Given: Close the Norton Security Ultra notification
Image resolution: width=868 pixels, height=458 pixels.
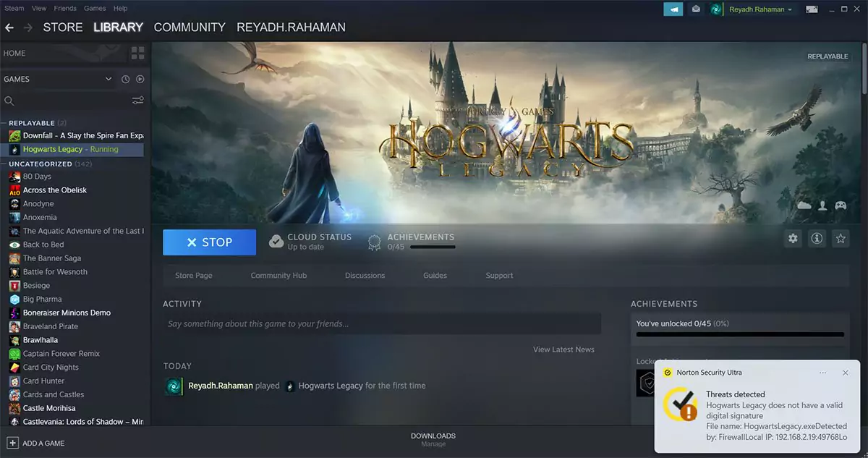Looking at the screenshot, I should coord(846,373).
